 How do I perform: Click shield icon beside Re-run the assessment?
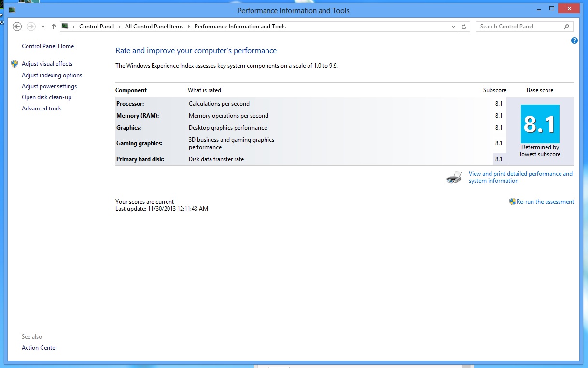pos(512,202)
